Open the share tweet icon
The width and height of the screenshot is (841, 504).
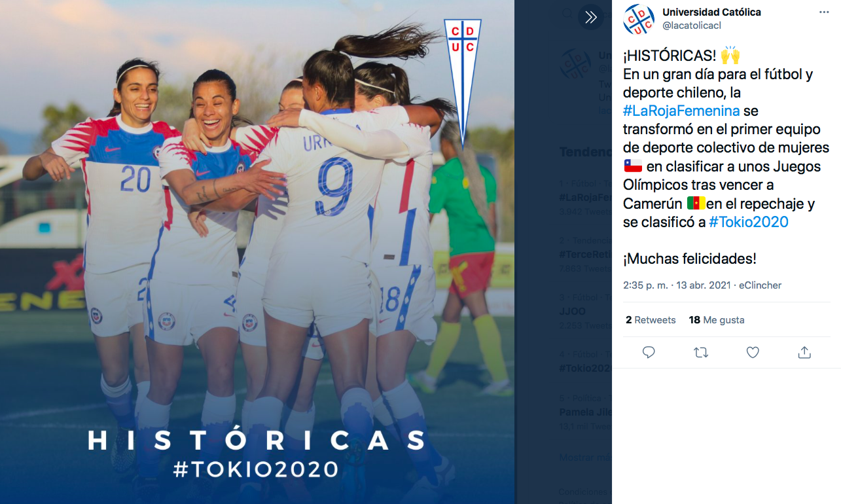[x=804, y=353]
